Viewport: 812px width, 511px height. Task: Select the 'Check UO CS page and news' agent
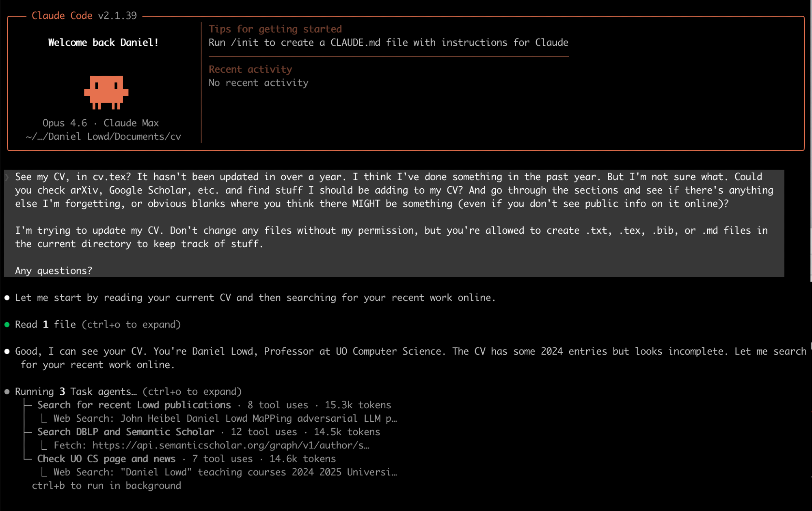(106, 459)
